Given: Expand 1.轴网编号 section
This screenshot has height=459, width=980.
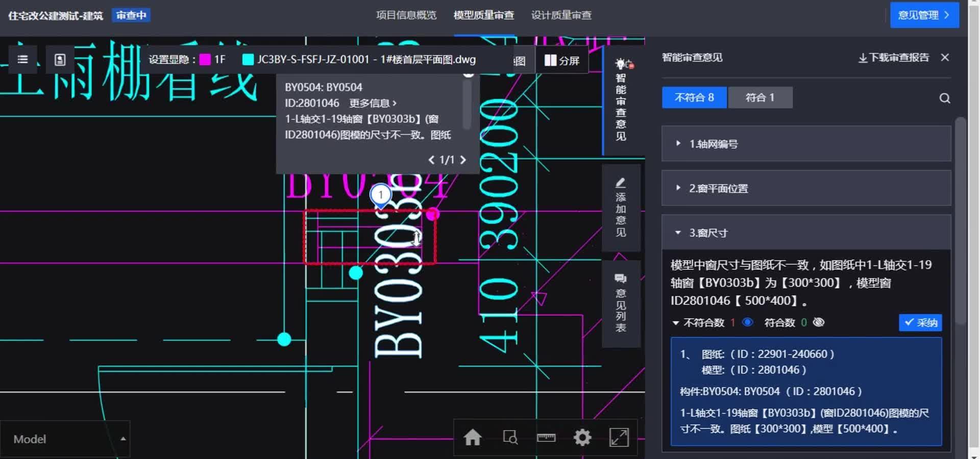Looking at the screenshot, I should pyautogui.click(x=806, y=144).
